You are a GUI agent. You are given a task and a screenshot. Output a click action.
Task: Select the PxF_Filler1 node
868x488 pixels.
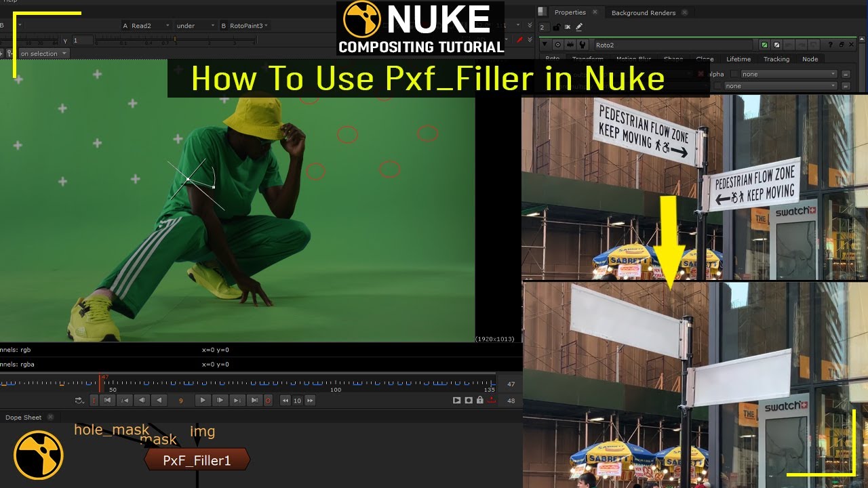tap(197, 460)
